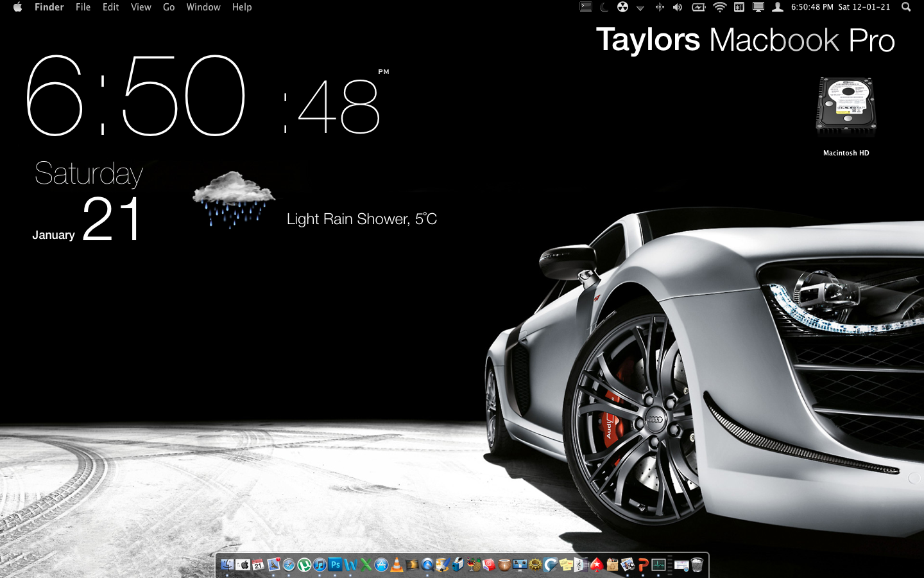Open the Window menu
924x578 pixels.
[x=203, y=7]
